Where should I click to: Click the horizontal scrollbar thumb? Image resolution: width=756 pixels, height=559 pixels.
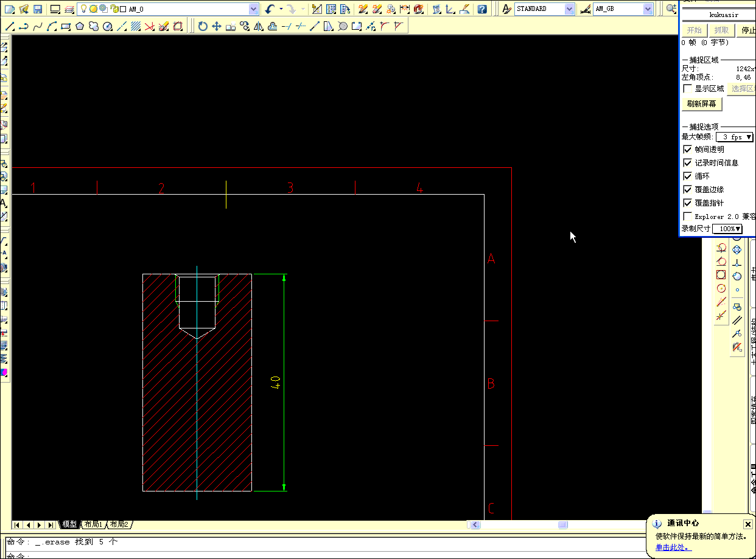(x=563, y=525)
